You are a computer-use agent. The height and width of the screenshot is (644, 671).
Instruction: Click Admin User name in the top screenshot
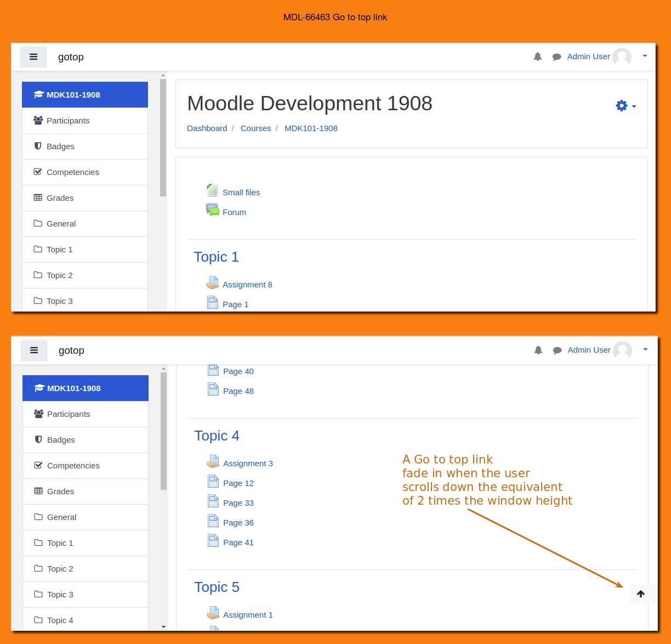588,57
